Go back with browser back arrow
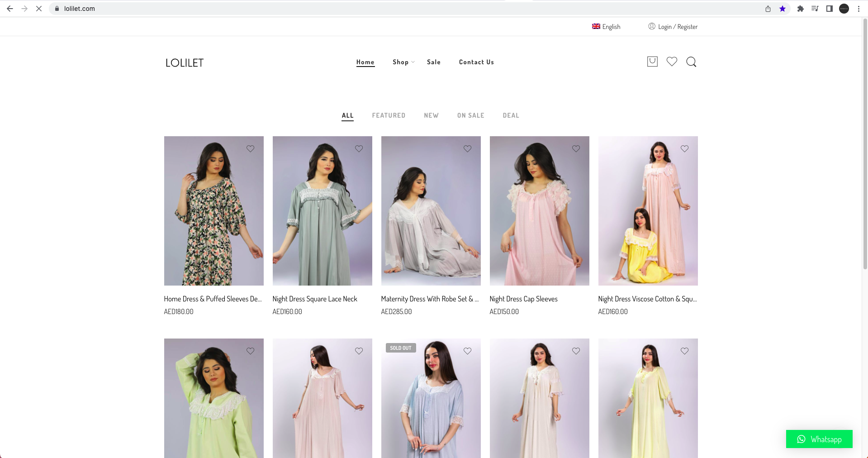The width and height of the screenshot is (868, 458). click(x=10, y=9)
